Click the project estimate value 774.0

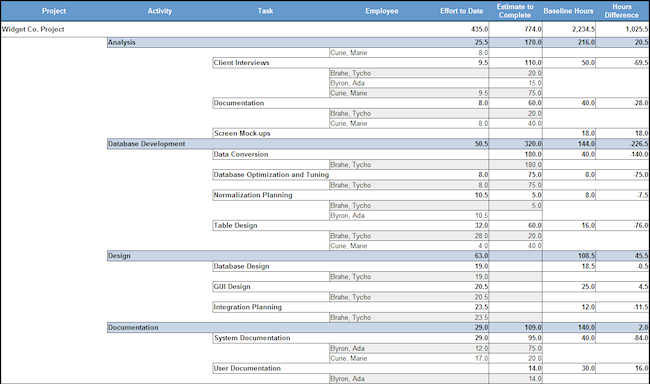point(533,29)
